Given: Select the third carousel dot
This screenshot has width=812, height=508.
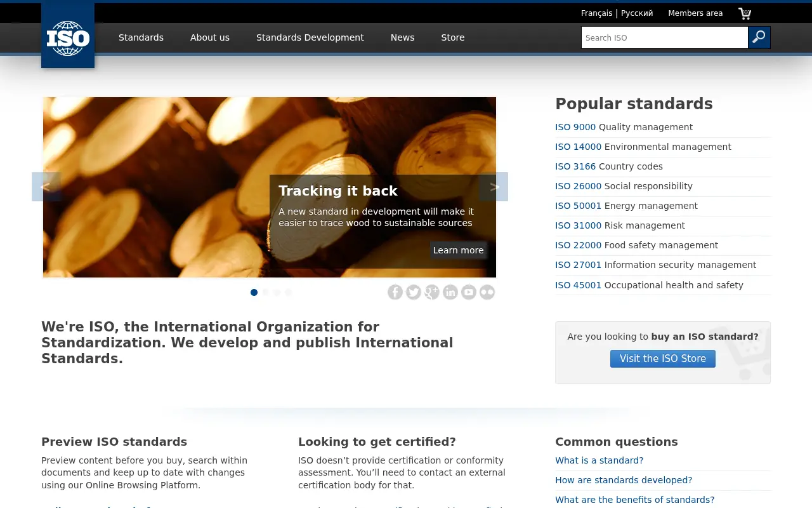Looking at the screenshot, I should (277, 292).
